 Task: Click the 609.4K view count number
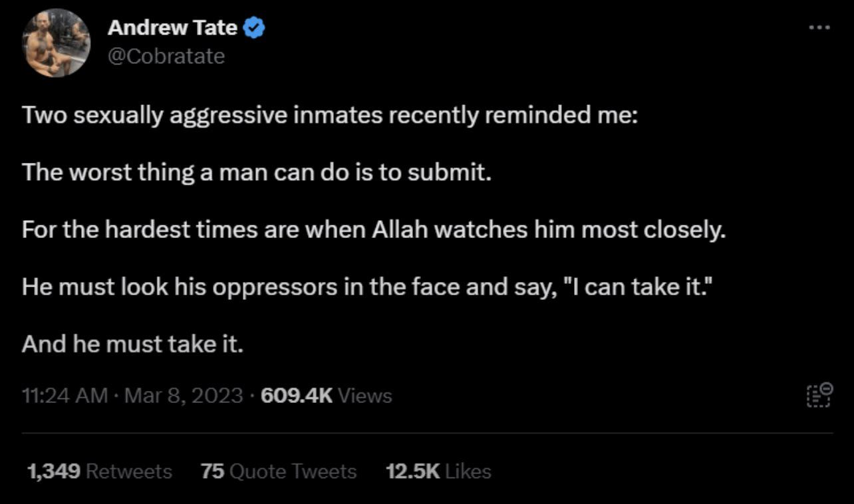point(297,396)
